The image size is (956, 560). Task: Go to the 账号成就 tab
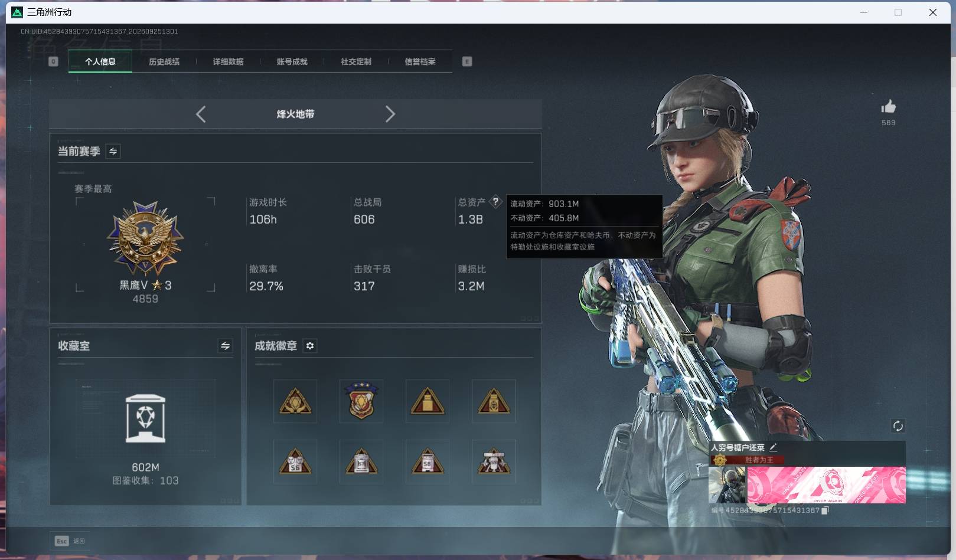click(x=292, y=61)
